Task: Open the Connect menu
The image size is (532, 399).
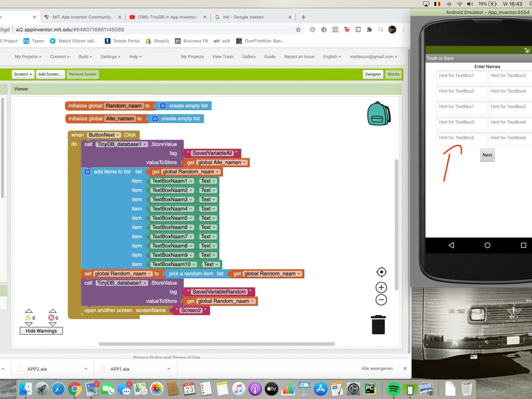Action: tap(60, 57)
